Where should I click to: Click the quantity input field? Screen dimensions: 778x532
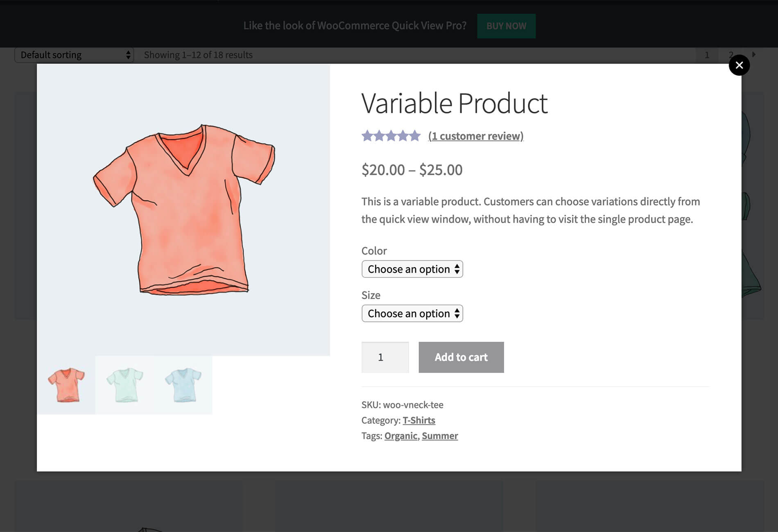pos(385,357)
